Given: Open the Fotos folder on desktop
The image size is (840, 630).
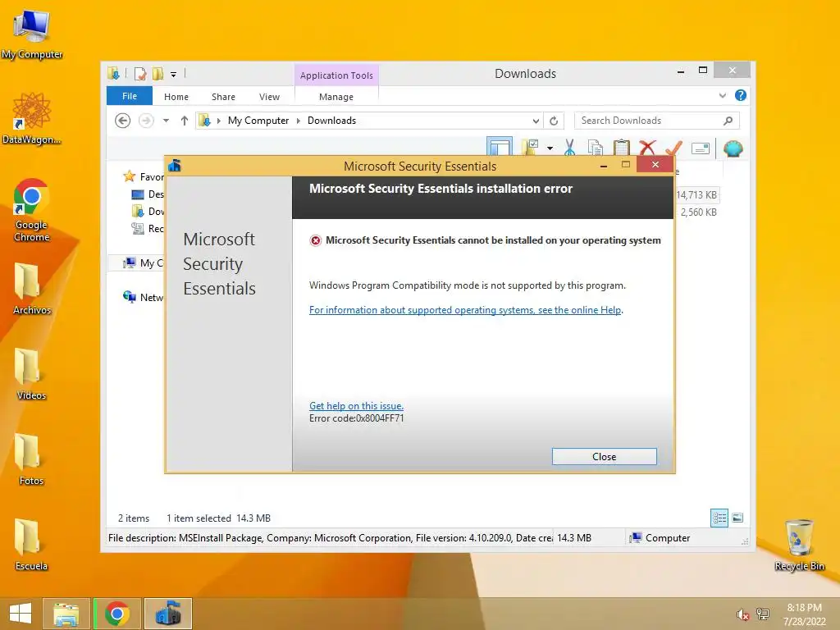Looking at the screenshot, I should (x=32, y=459).
